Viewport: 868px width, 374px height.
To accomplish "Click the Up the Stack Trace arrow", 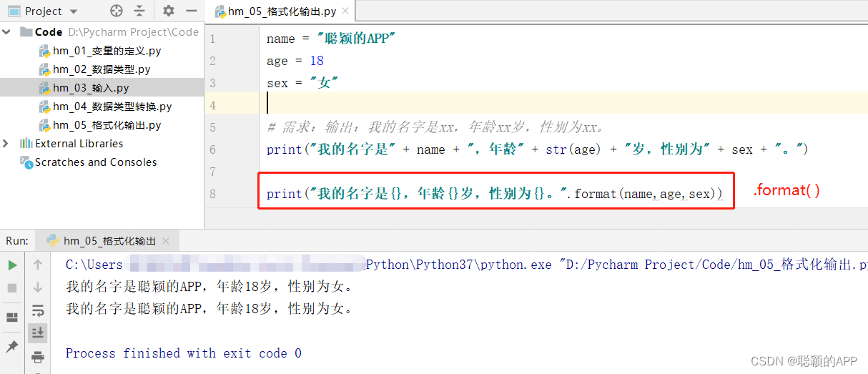I will 38,265.
